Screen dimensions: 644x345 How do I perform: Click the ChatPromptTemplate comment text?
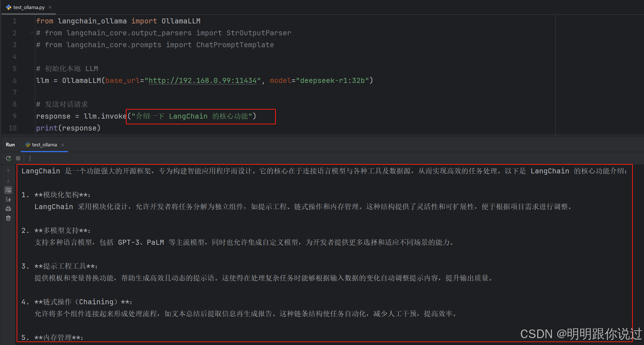click(235, 45)
